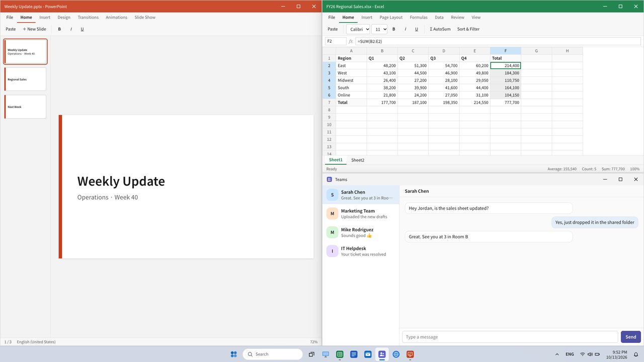Open Task View on the taskbar

point(311,354)
